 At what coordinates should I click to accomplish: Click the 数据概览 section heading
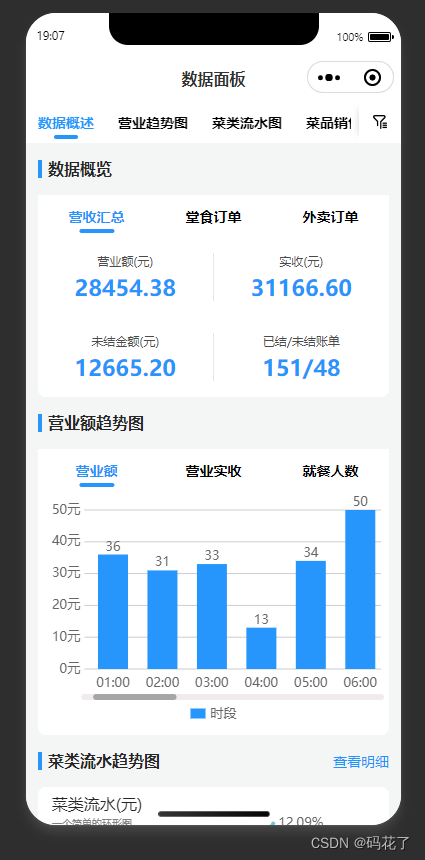point(80,169)
